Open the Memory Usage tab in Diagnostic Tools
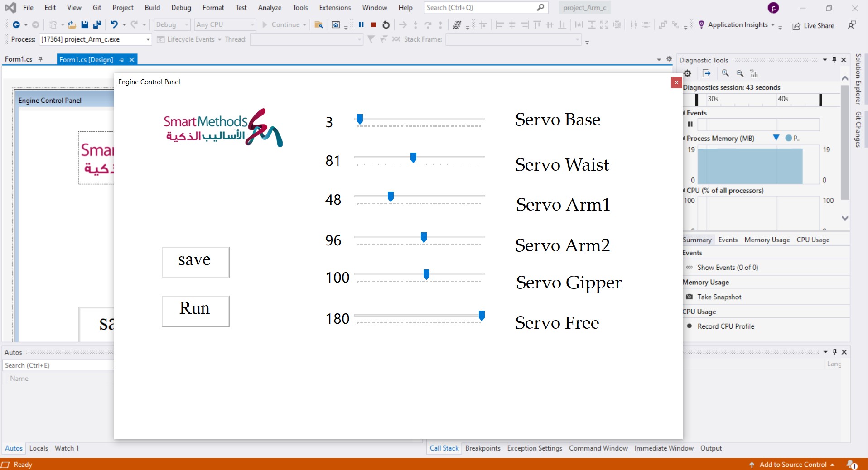 click(767, 240)
